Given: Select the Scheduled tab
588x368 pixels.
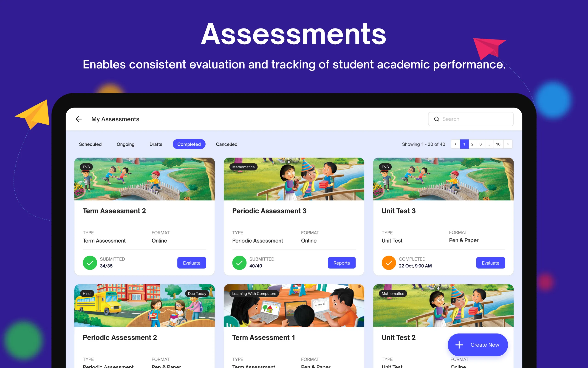Looking at the screenshot, I should pyautogui.click(x=90, y=144).
